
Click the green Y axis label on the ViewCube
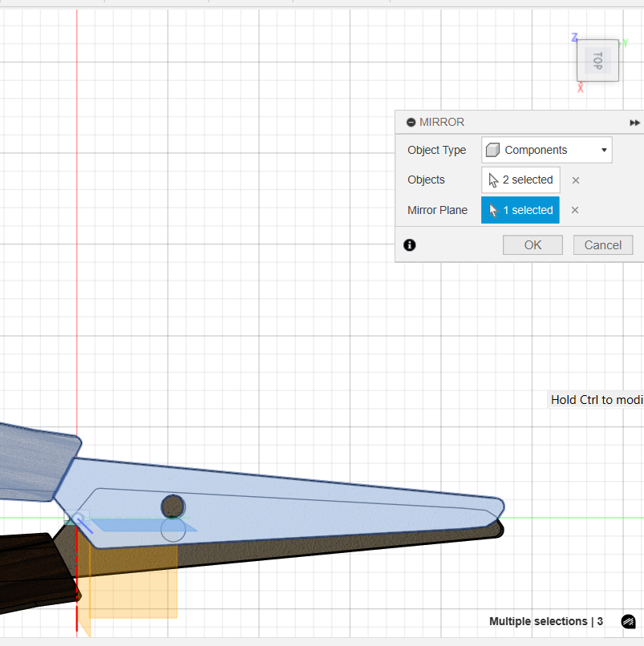tap(625, 42)
